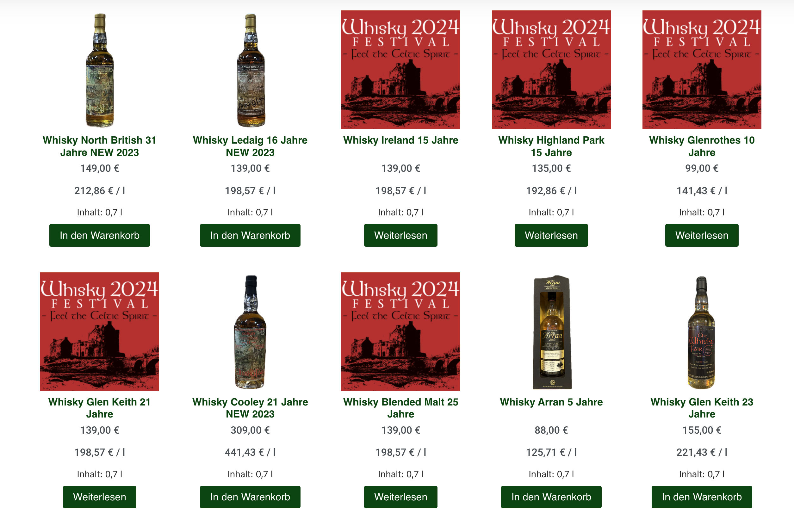
Task: Click the Glenrothes 10 Jahre festival image
Action: coord(702,70)
